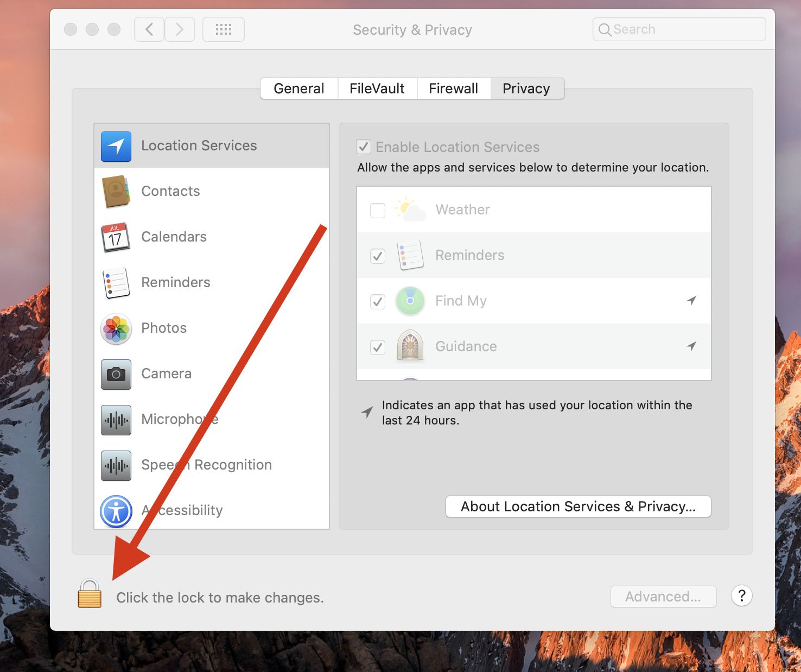Screen dimensions: 801x672
Task: Switch to the General tab
Action: pos(299,88)
